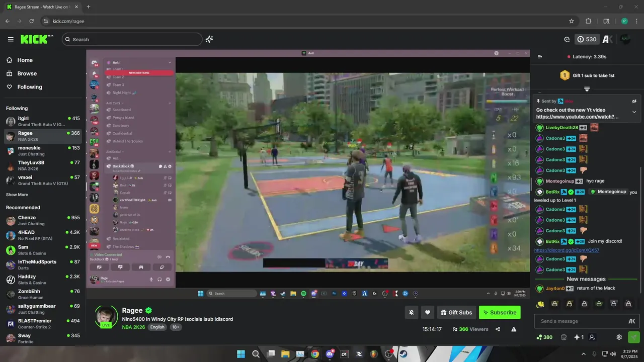
Task: Open vmoei channel in sidebar
Action: point(43,180)
